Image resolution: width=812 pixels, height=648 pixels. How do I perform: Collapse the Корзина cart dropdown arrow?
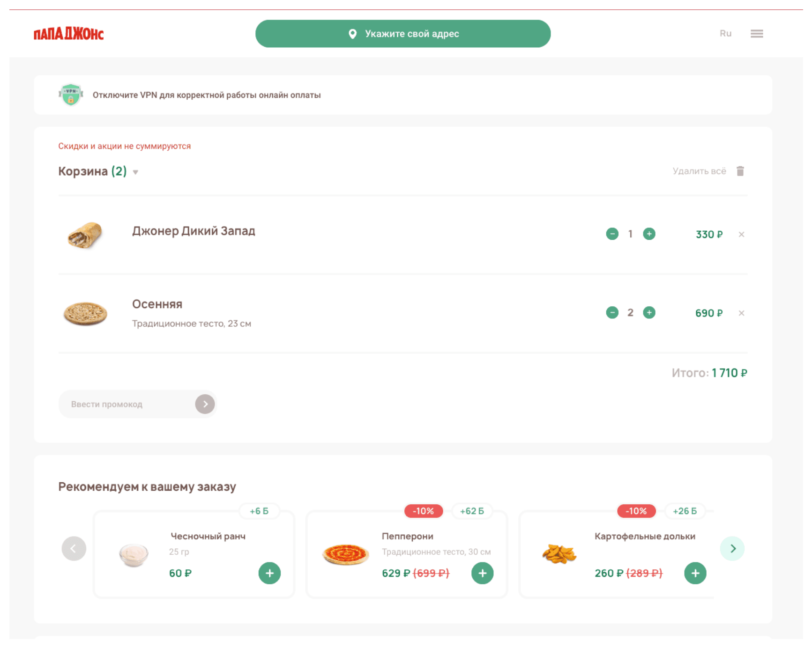(x=135, y=172)
